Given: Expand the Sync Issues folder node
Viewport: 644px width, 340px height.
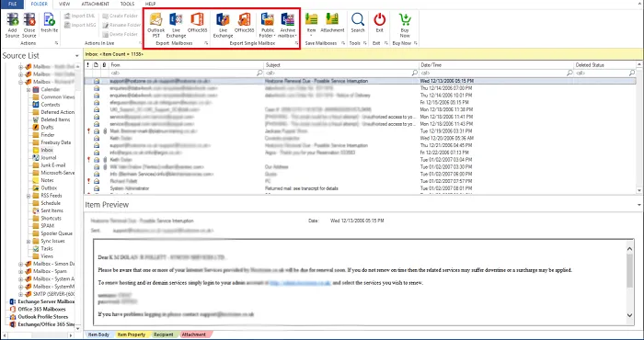Looking at the screenshot, I should [x=29, y=241].
